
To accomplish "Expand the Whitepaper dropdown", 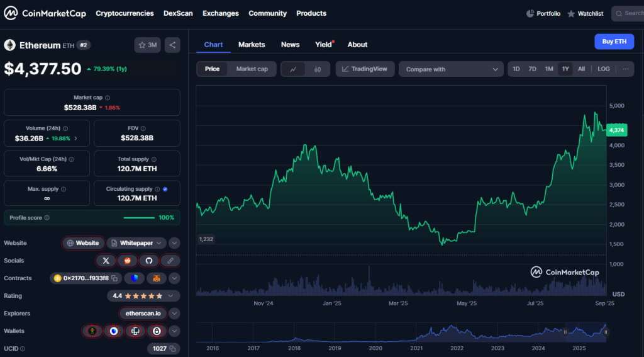I will pyautogui.click(x=160, y=243).
